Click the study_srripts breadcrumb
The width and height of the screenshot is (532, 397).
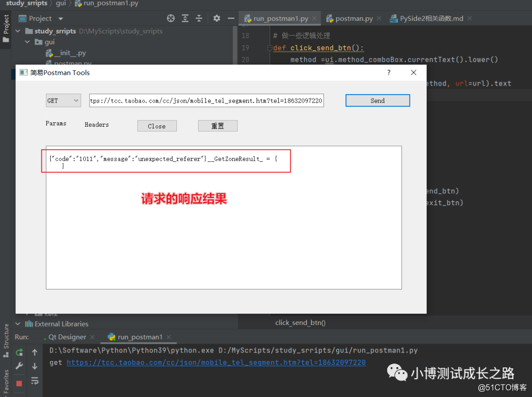tap(27, 3)
